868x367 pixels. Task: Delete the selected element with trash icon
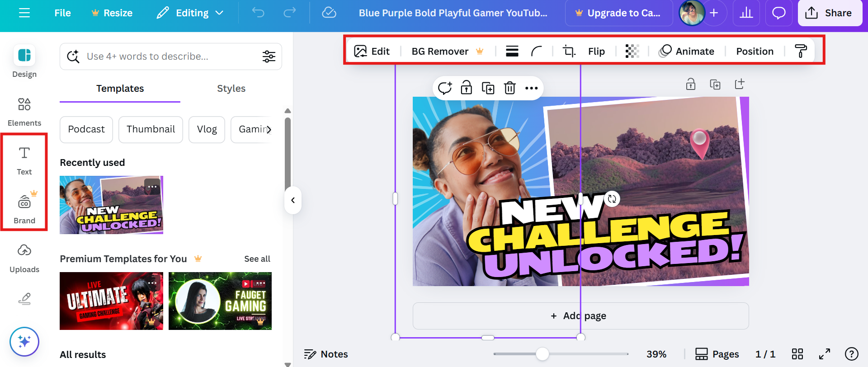[509, 88]
